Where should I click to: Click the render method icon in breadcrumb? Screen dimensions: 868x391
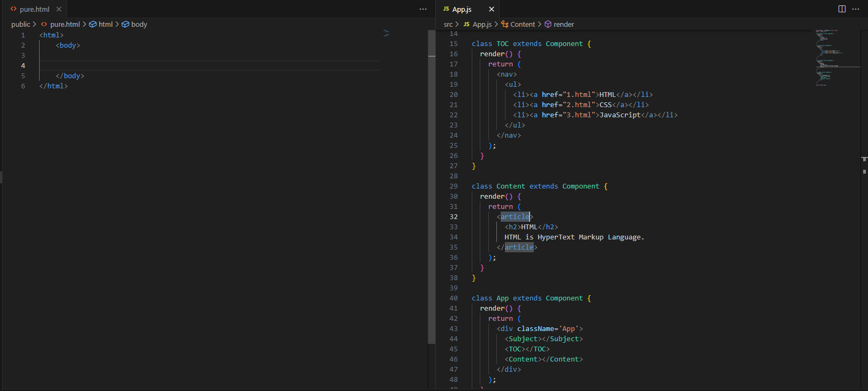point(548,24)
